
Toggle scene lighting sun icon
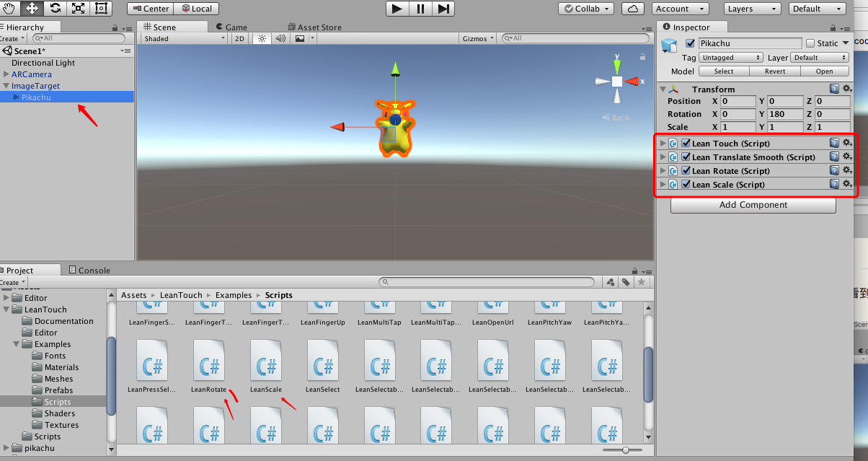(262, 38)
